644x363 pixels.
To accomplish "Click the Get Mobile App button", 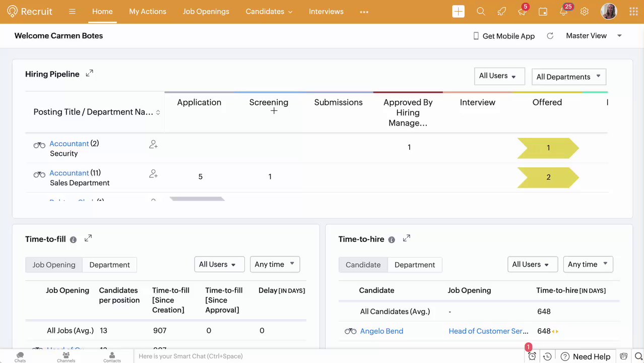I will click(503, 36).
